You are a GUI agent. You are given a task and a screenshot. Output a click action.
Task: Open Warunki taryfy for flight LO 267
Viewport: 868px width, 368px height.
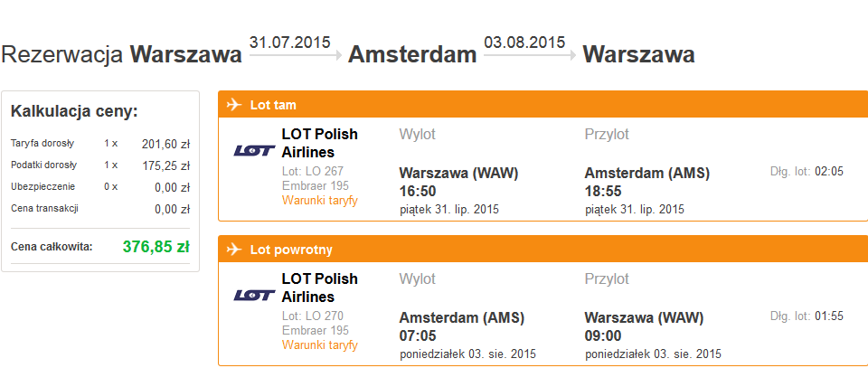pyautogui.click(x=320, y=201)
